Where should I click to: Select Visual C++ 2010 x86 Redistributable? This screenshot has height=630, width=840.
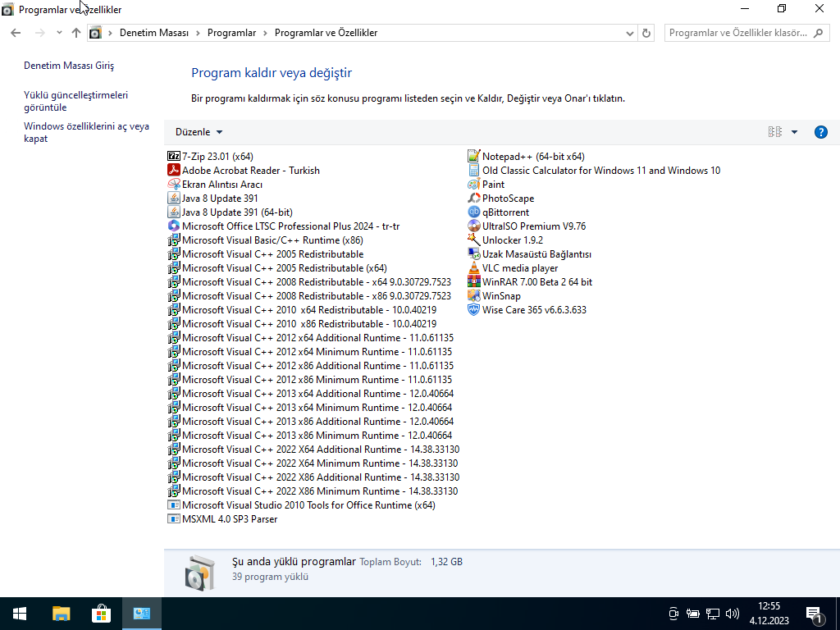click(302, 323)
